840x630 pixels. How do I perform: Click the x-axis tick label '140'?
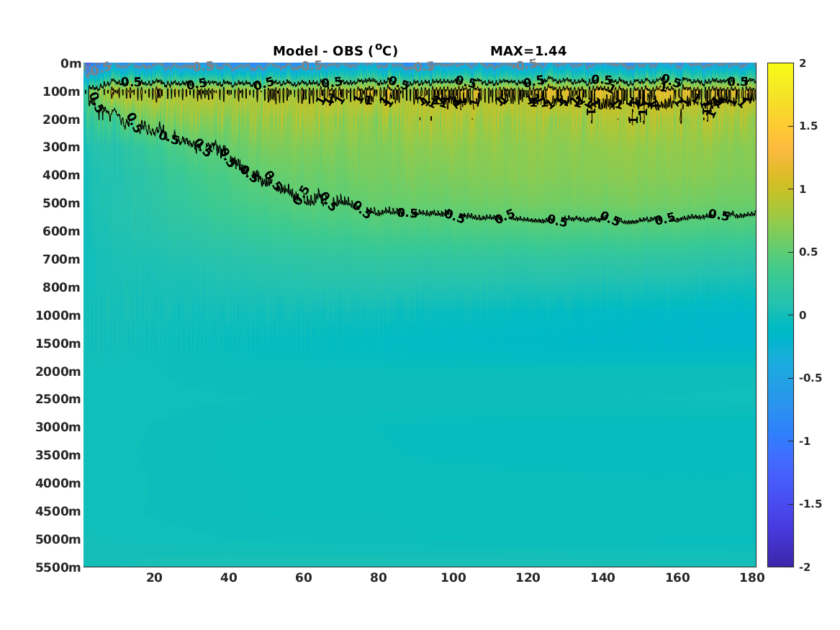coord(602,577)
